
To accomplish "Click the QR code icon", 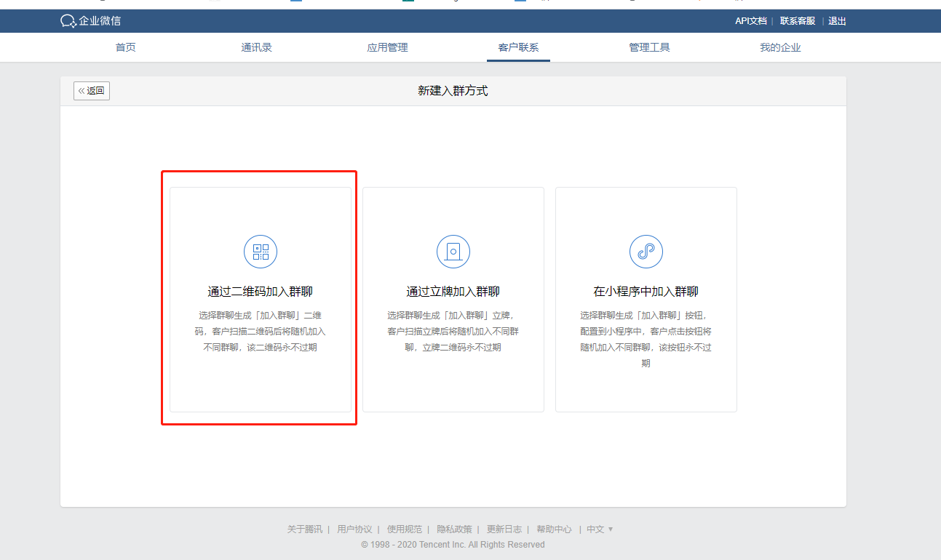I will tap(261, 252).
